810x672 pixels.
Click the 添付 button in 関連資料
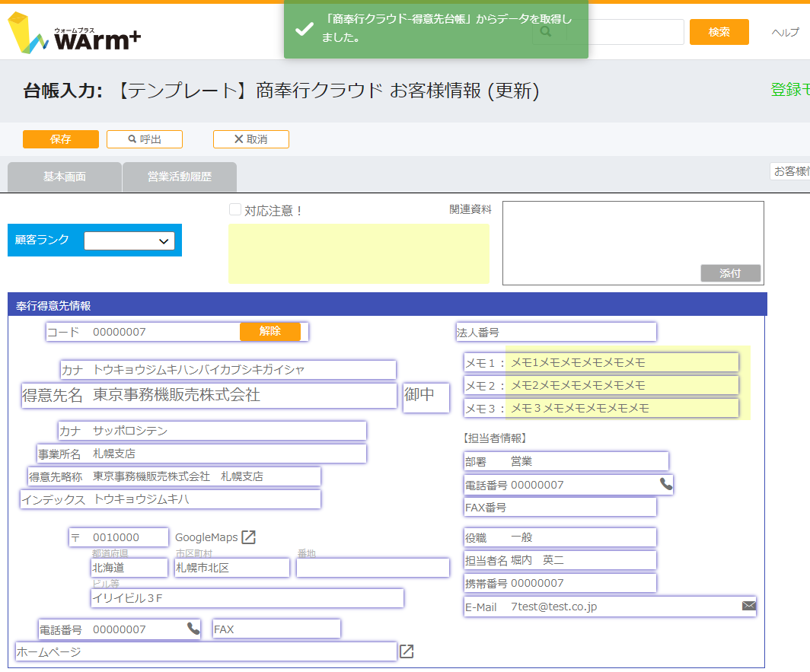tap(731, 272)
